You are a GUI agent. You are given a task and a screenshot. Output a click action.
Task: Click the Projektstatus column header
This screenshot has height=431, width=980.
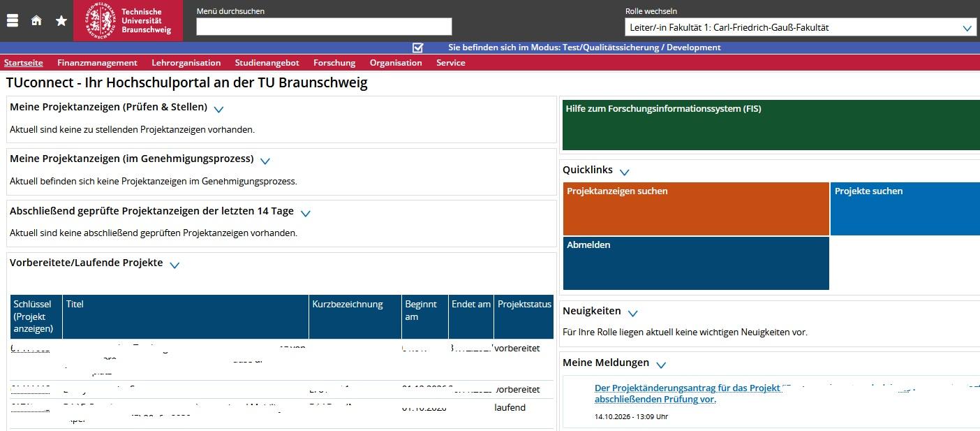coord(524,316)
